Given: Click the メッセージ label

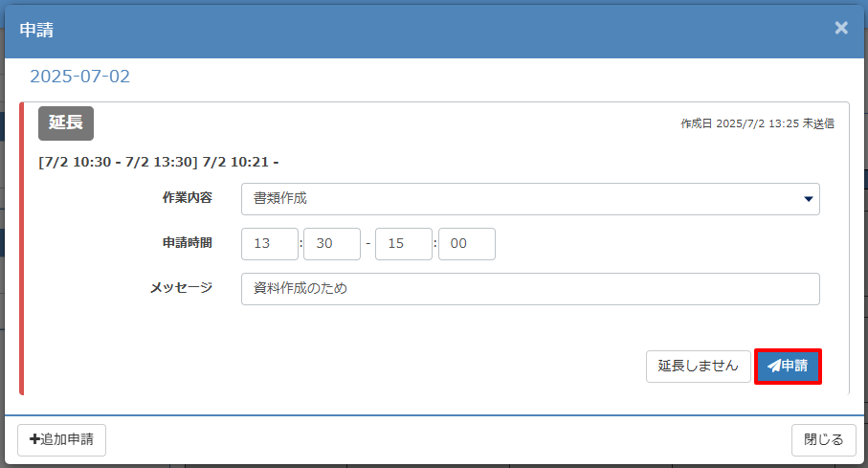Looking at the screenshot, I should click(x=181, y=287).
